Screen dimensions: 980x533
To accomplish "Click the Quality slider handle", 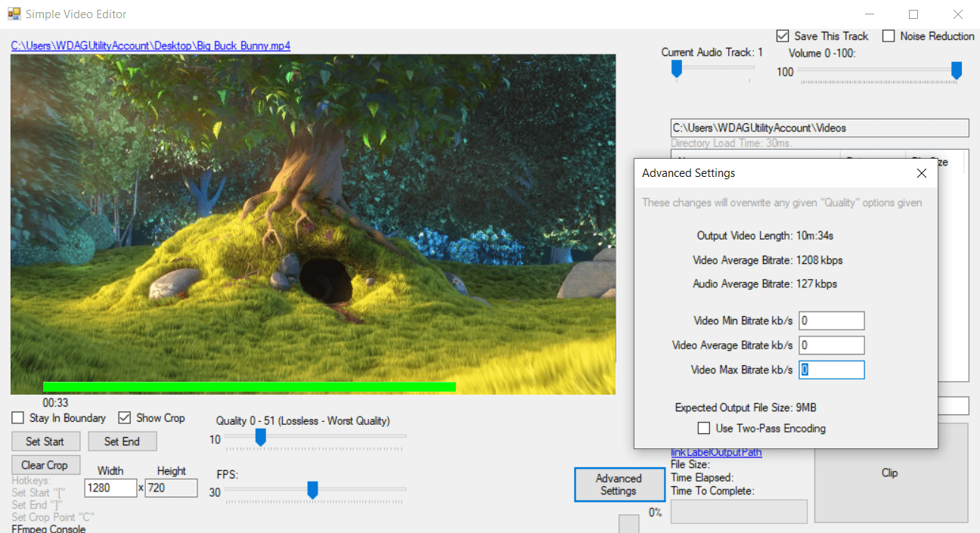I will 260,437.
